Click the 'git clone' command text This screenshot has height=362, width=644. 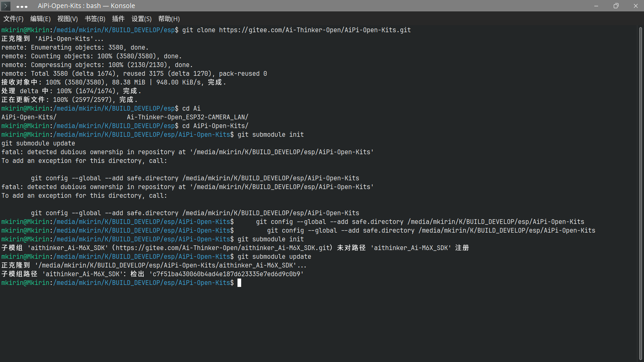199,30
